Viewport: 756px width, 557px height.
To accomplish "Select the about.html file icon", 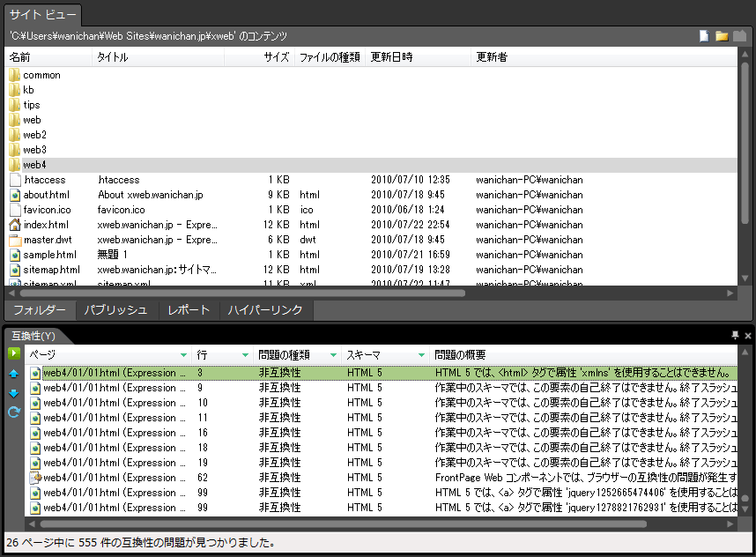I will point(15,195).
